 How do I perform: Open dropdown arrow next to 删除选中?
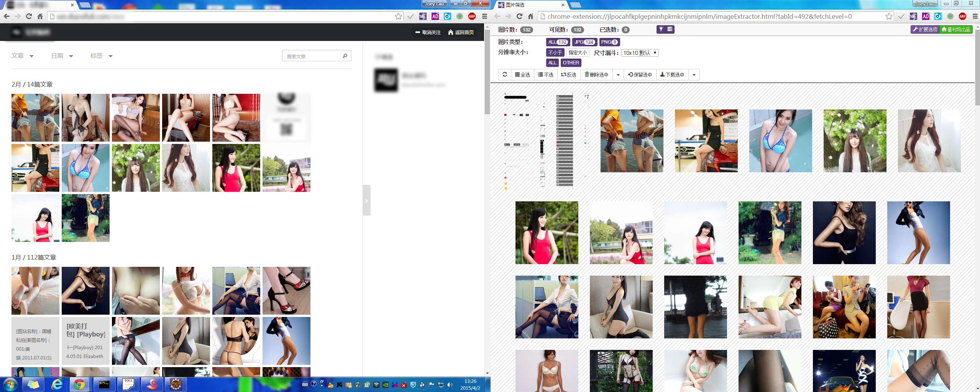pos(618,75)
